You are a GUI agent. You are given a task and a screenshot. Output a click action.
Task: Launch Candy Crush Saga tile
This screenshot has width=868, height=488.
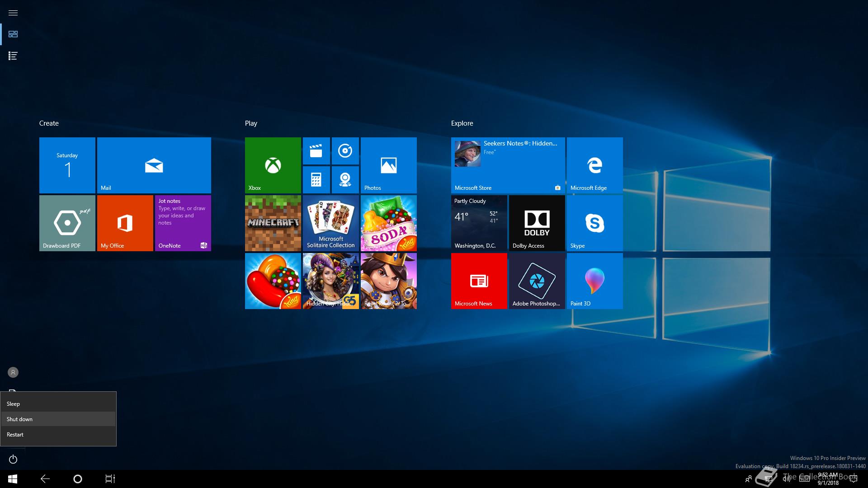(x=273, y=281)
